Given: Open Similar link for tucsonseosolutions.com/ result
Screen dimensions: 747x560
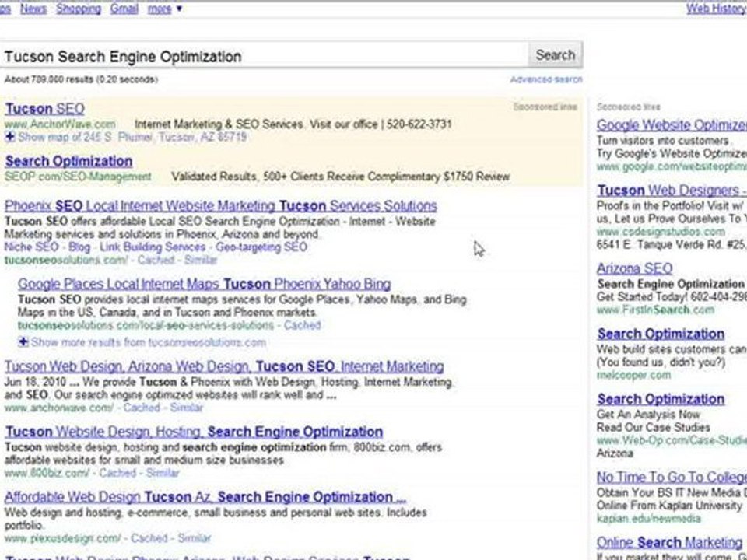Looking at the screenshot, I should [201, 260].
